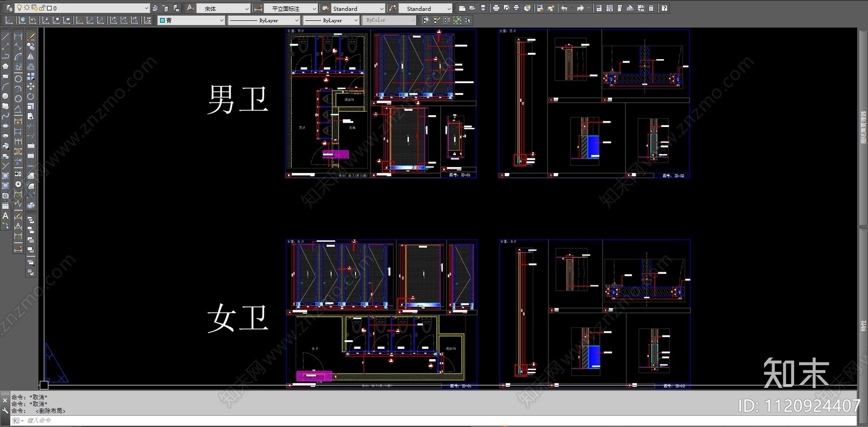Select the Erase tool in modify toolbar

tap(31, 37)
